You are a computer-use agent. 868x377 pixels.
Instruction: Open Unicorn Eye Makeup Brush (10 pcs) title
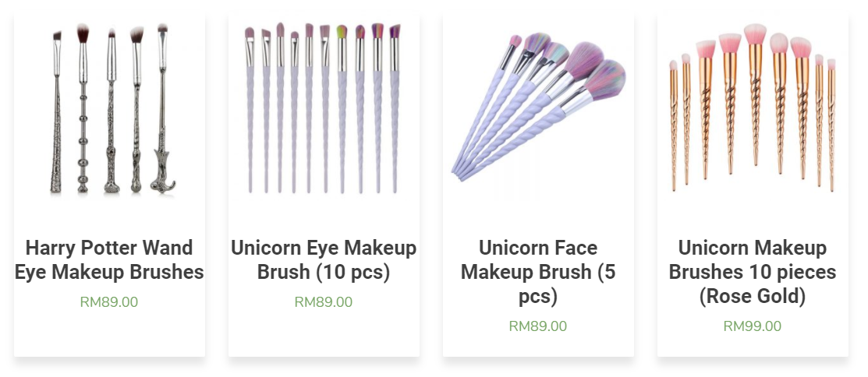(324, 260)
